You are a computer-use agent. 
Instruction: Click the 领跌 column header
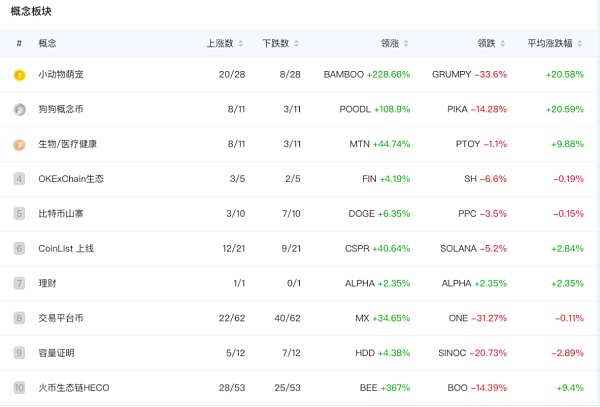pyautogui.click(x=487, y=44)
